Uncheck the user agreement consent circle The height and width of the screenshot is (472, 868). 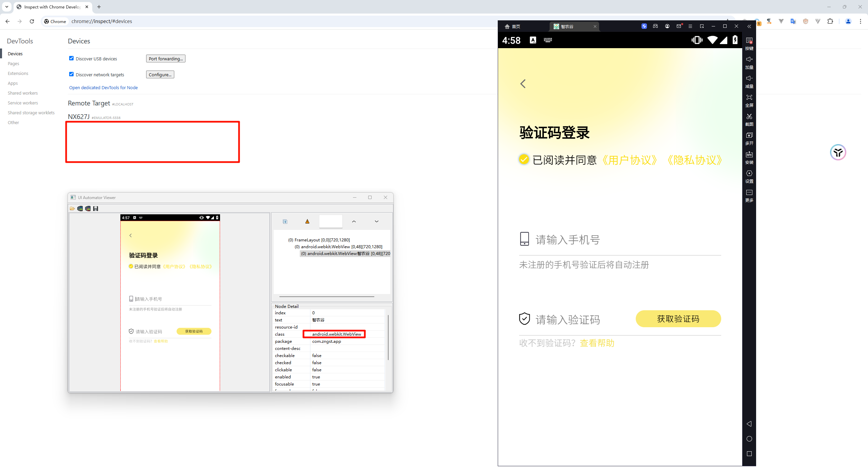524,159
